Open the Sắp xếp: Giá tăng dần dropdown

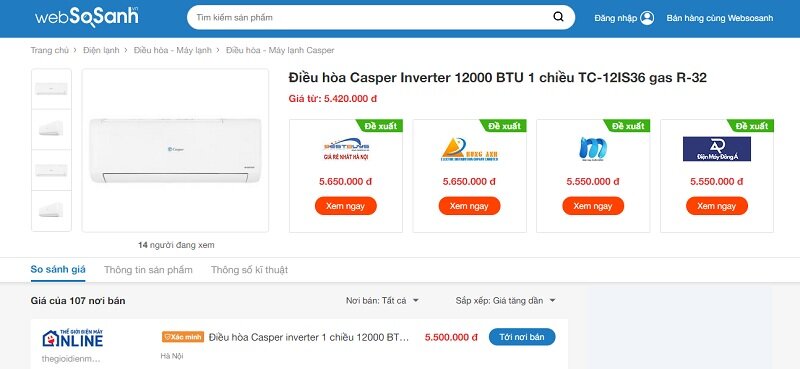(505, 301)
